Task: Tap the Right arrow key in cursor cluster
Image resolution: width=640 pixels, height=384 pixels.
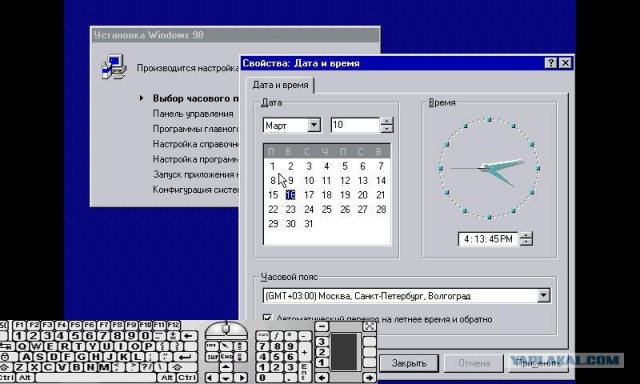Action: pyautogui.click(x=241, y=378)
